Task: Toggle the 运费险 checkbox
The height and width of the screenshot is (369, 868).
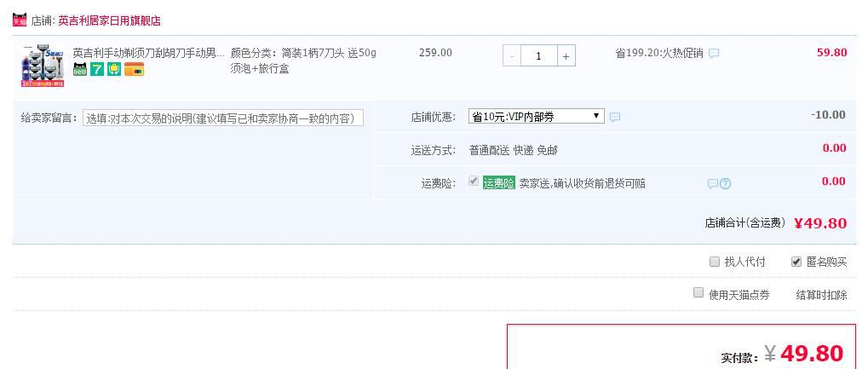Action: point(474,181)
